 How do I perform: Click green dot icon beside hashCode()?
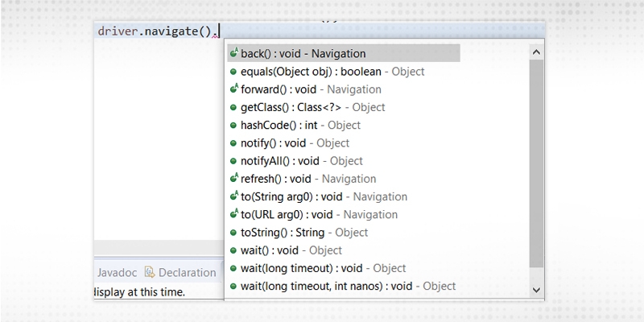(233, 125)
